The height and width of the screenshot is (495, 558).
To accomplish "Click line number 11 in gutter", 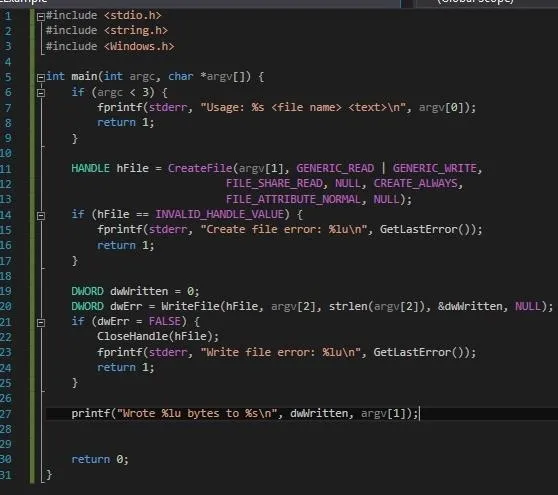I will coord(6,168).
